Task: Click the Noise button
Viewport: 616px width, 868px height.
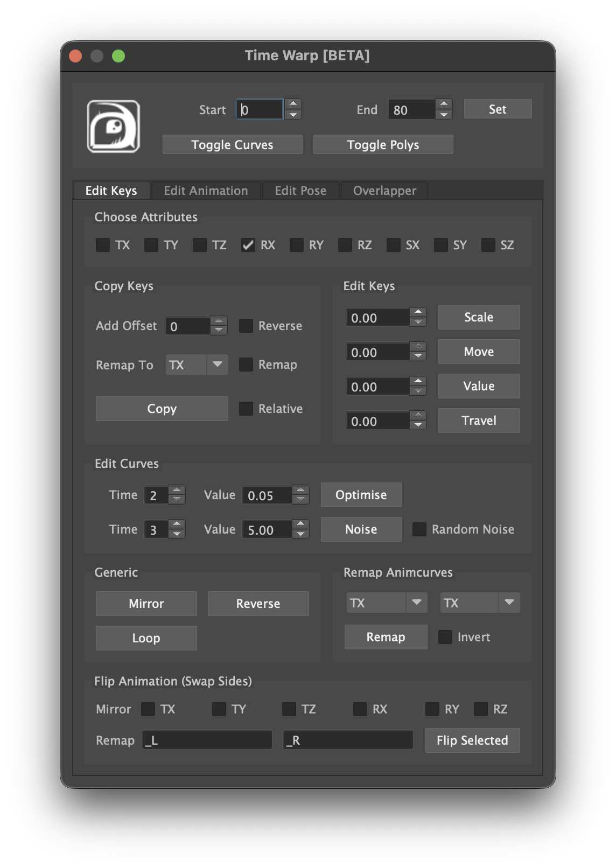Action: (x=361, y=529)
